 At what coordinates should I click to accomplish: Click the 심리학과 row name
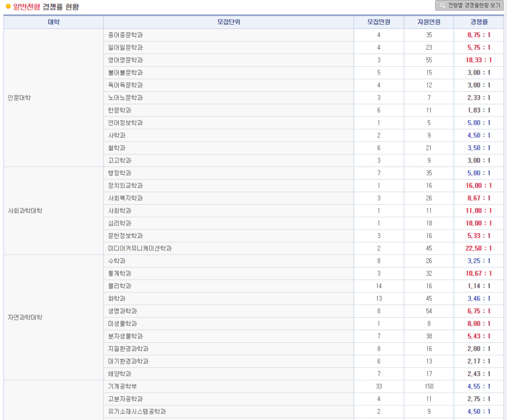[x=120, y=224]
